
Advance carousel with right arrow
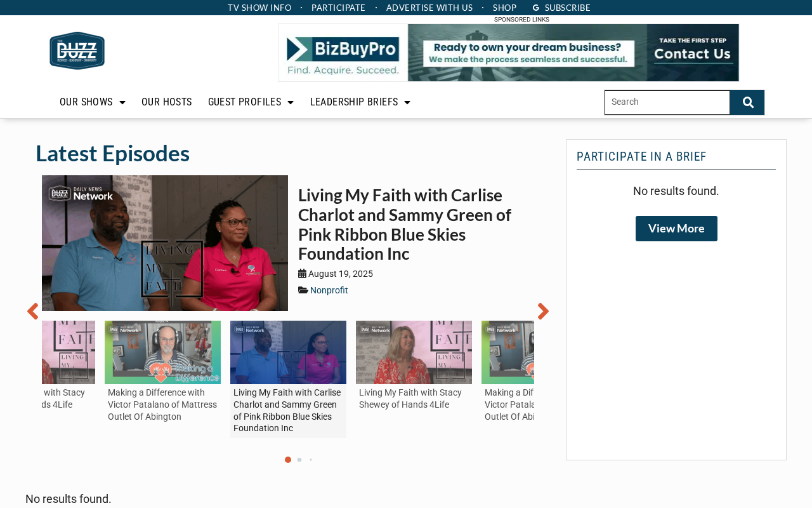click(x=543, y=311)
